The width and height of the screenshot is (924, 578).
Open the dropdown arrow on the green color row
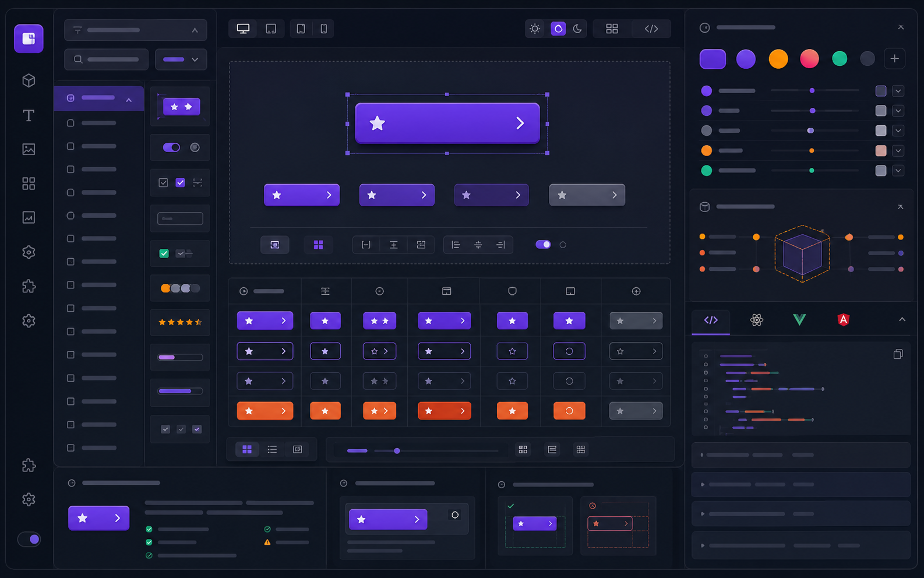coord(898,171)
